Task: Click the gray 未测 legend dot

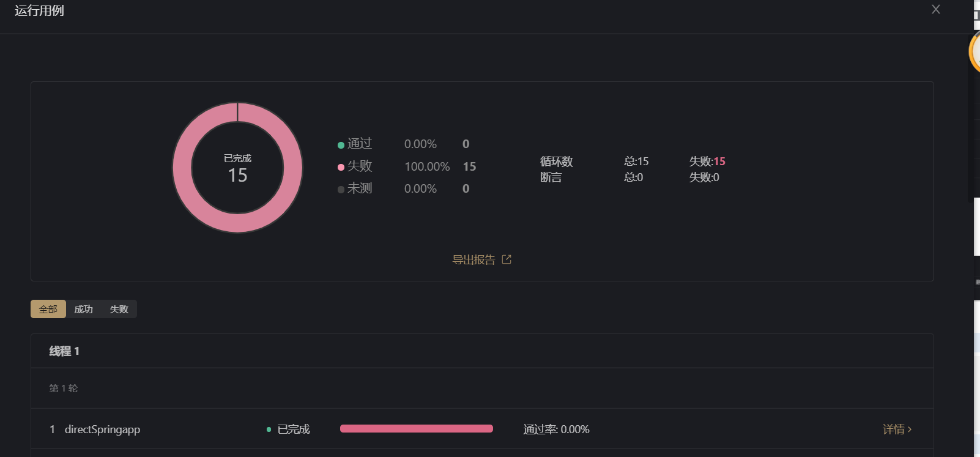Action: [x=341, y=190]
